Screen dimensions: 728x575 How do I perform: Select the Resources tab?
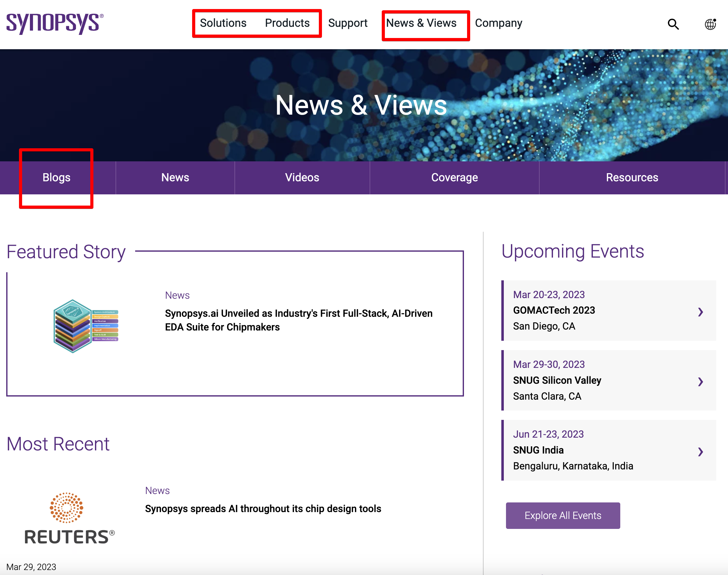632,178
